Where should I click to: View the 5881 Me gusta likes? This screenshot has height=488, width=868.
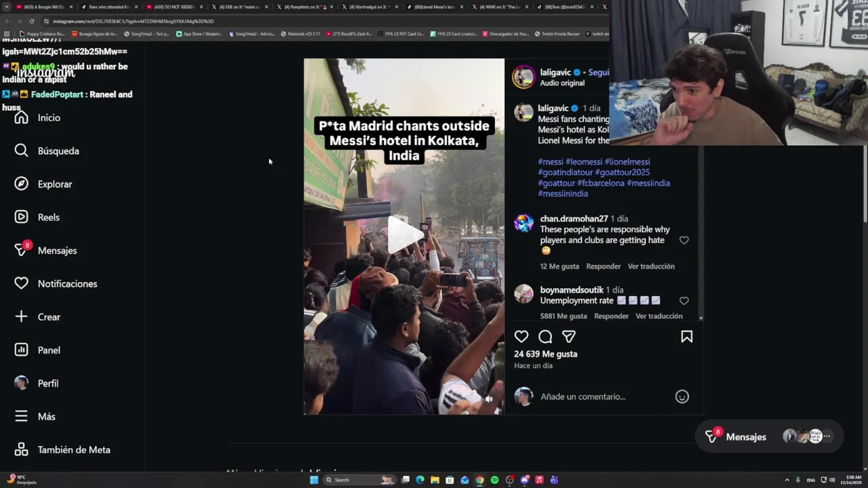coord(564,317)
